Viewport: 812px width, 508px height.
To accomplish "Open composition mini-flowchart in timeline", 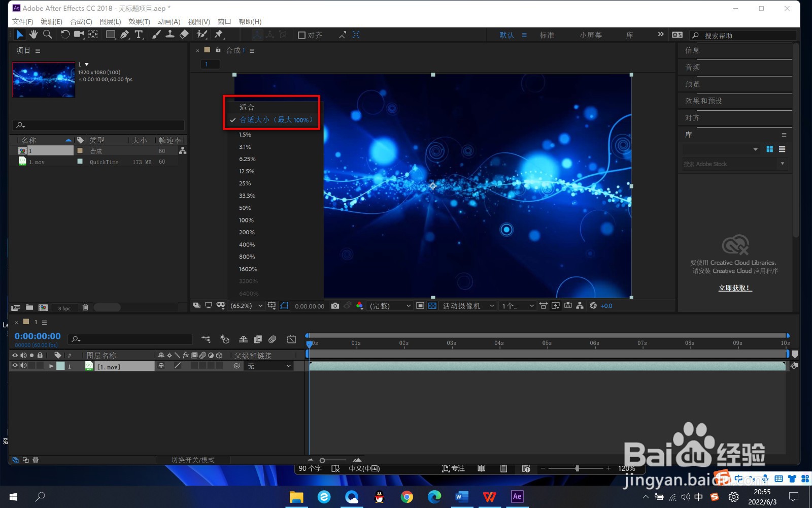I will (x=206, y=339).
